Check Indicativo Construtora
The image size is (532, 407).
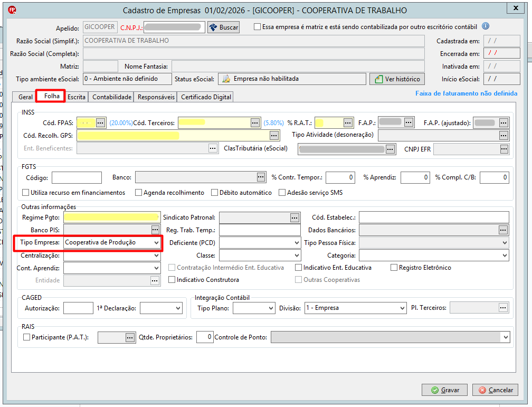172,280
